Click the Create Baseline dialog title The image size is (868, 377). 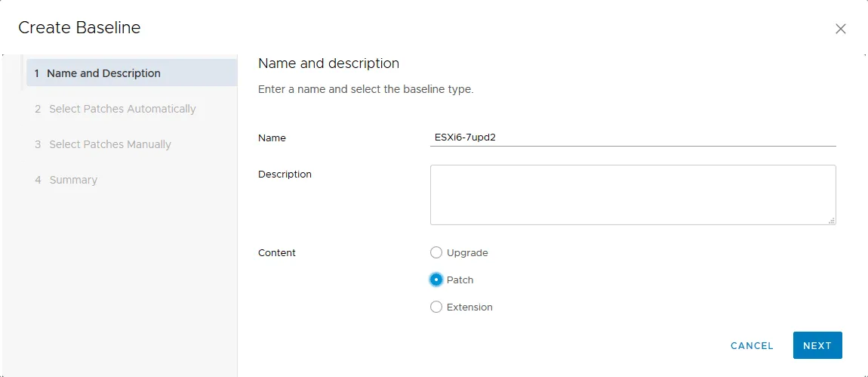click(79, 28)
